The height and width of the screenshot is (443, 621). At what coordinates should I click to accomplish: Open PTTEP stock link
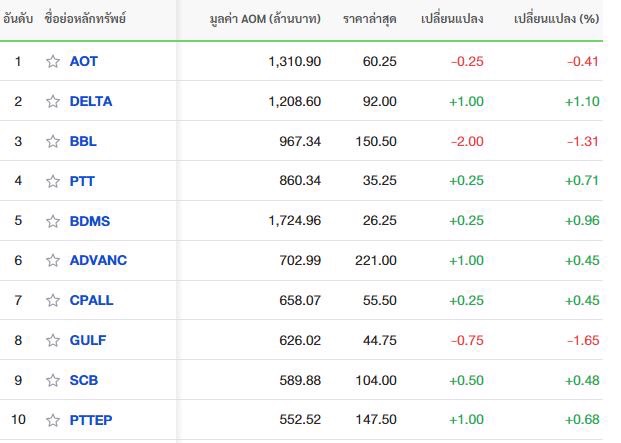[91, 420]
